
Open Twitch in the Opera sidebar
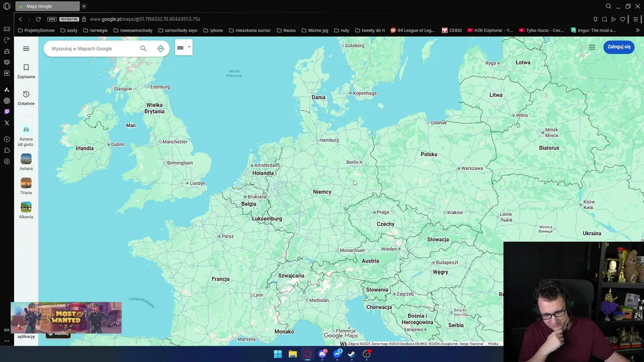(x=7, y=112)
